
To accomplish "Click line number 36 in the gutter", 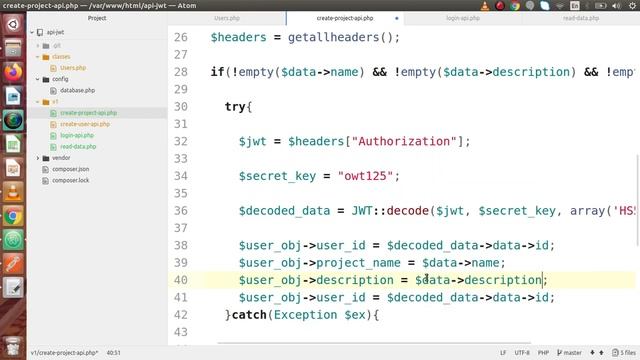I will pos(181,211).
